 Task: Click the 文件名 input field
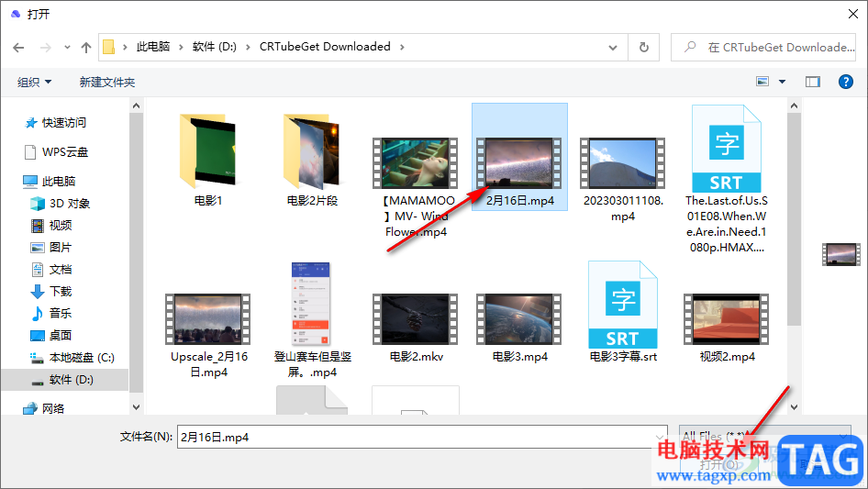[422, 437]
